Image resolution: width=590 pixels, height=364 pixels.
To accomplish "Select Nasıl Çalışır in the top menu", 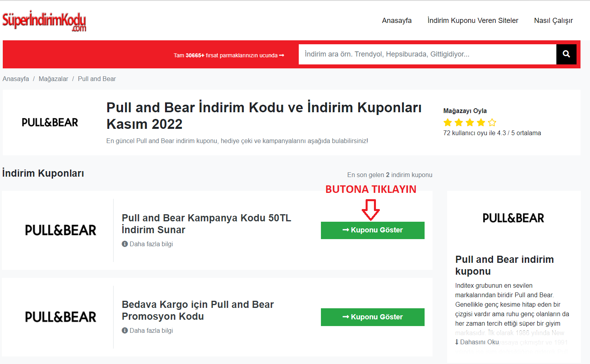I will point(553,20).
